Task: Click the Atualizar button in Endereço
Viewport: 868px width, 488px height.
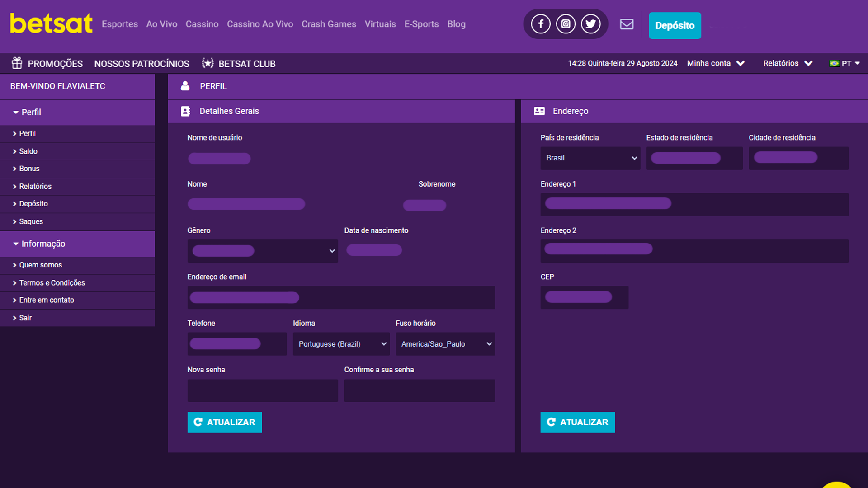Action: coord(577,422)
